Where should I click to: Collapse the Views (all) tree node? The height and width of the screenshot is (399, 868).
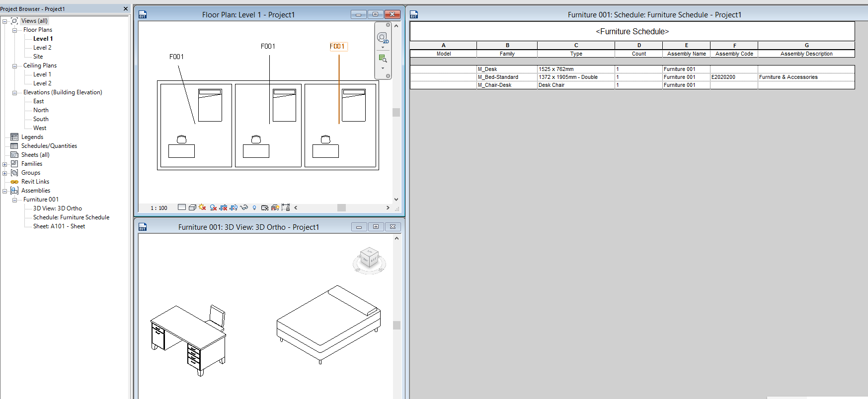point(4,21)
